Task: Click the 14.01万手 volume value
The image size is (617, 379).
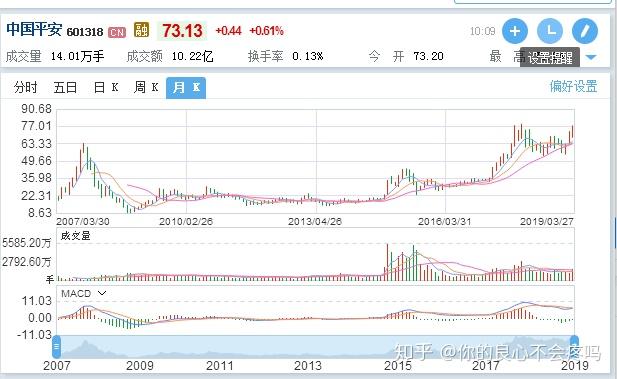Action: 77,57
